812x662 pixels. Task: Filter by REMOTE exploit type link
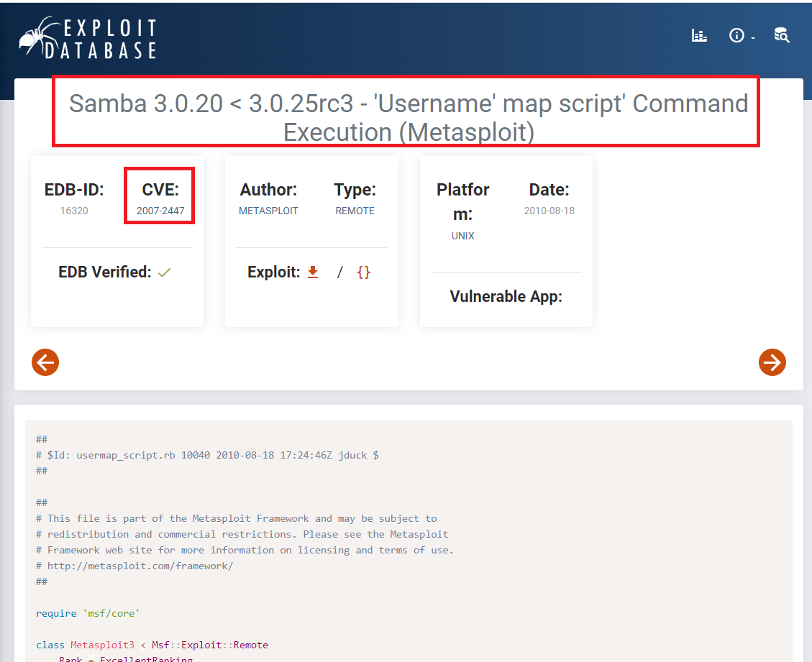pos(355,211)
